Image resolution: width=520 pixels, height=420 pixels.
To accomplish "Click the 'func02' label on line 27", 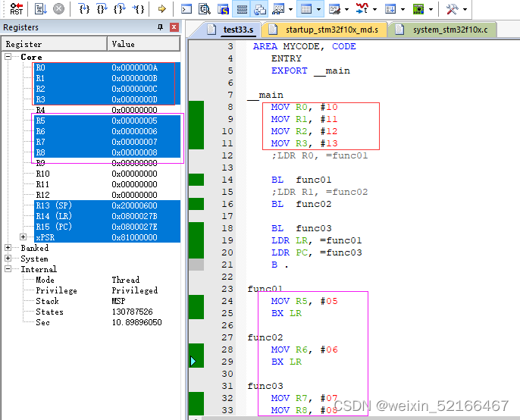I will click(265, 337).
